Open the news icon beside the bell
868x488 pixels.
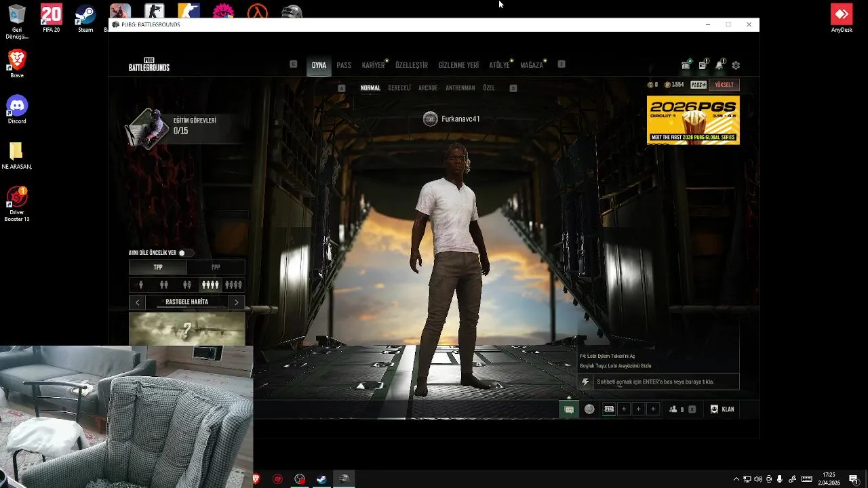point(703,65)
